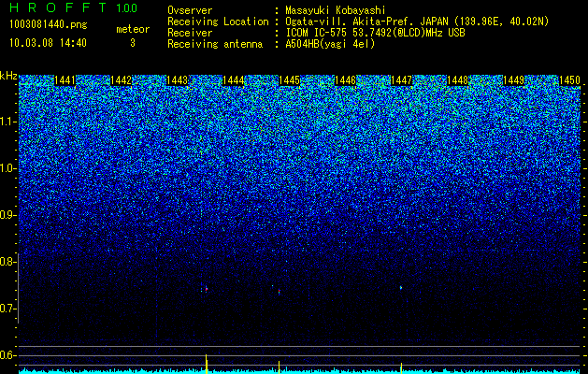
Task: Click the tallest yellow signal spike after 1443
Action: point(207,364)
